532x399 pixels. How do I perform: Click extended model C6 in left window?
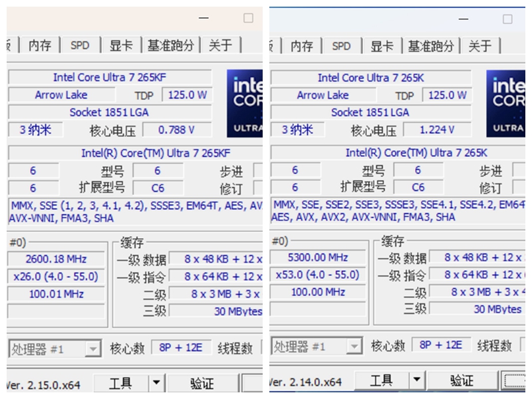158,188
